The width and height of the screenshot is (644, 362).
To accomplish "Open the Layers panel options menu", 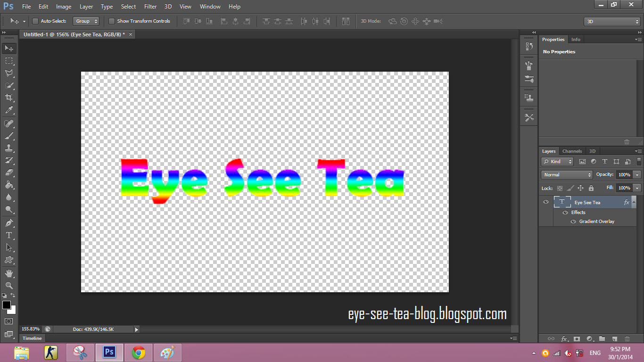I will (x=638, y=151).
